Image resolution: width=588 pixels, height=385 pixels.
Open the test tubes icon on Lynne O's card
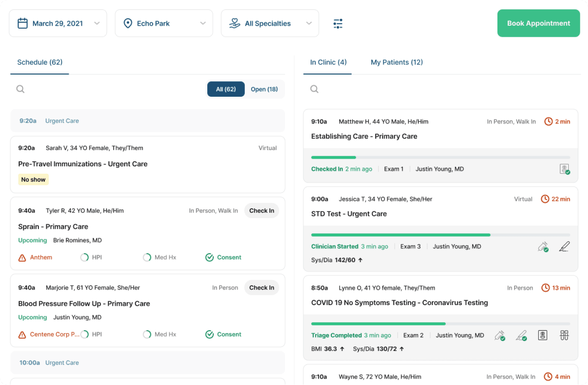tap(564, 335)
